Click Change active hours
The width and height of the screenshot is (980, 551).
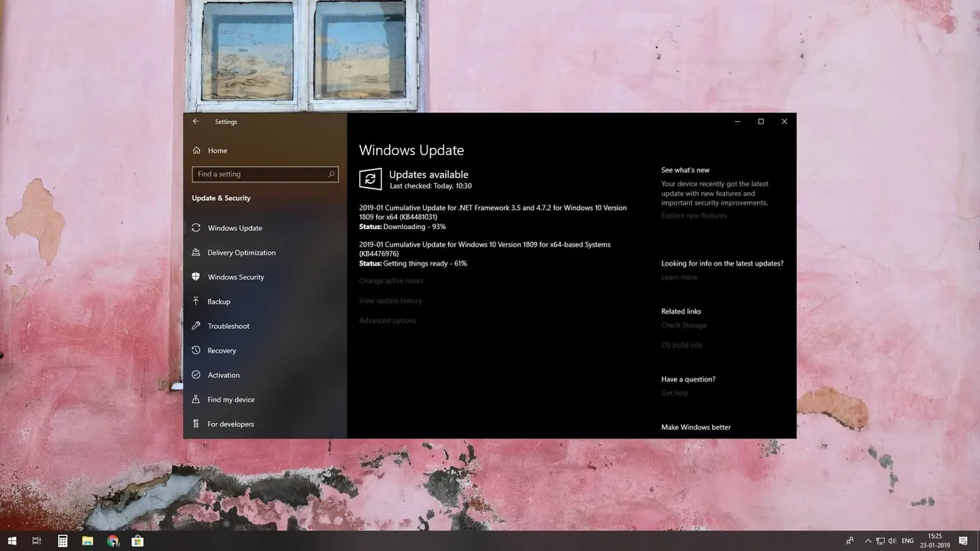point(391,281)
